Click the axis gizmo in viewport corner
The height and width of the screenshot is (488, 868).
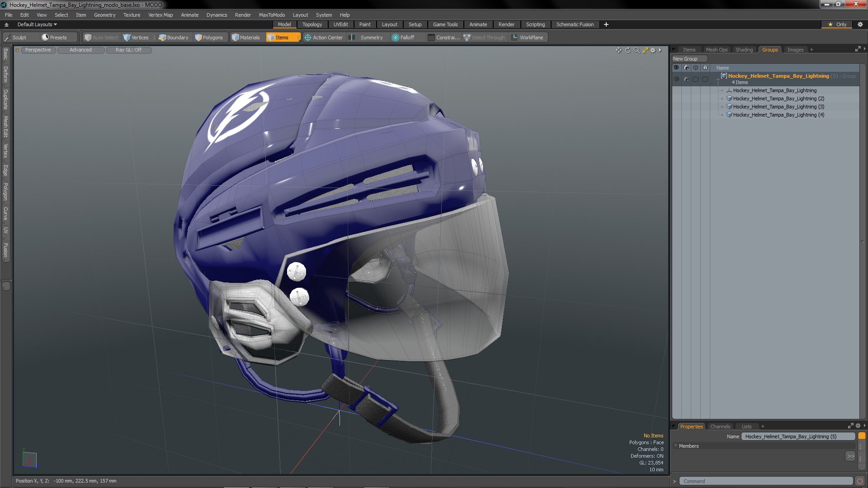[x=29, y=460]
